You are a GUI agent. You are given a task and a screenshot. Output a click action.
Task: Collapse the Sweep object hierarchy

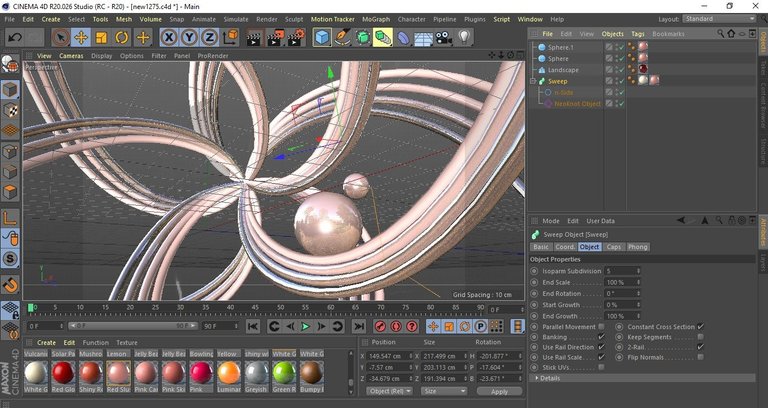[x=534, y=81]
